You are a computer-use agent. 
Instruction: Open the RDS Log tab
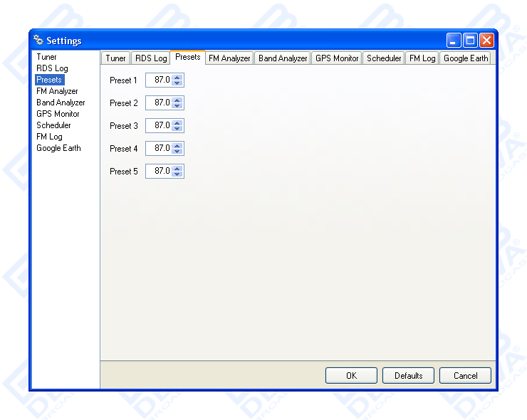point(150,58)
